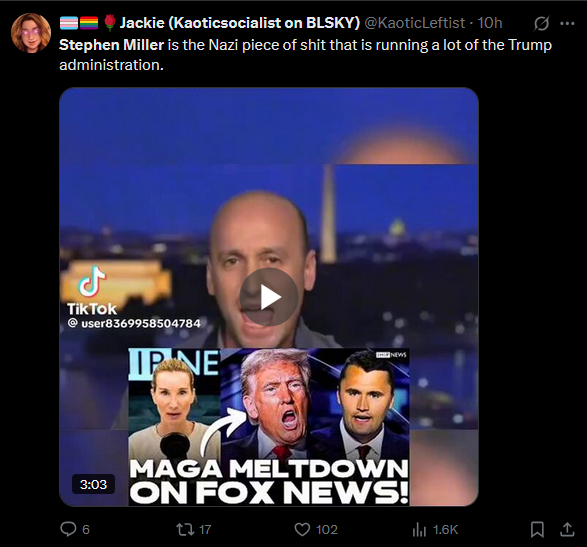This screenshot has height=547, width=587.
Task: Bookmark this post
Action: [x=537, y=529]
